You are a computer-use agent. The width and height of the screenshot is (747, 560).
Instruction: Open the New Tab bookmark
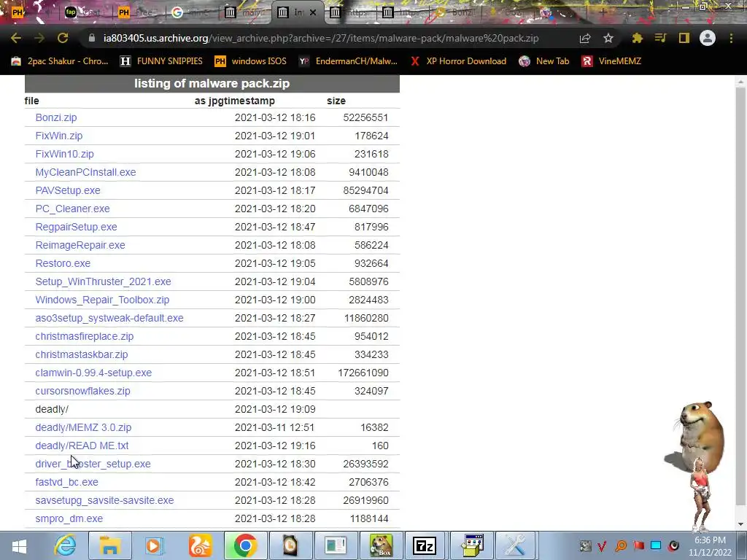tap(543, 61)
